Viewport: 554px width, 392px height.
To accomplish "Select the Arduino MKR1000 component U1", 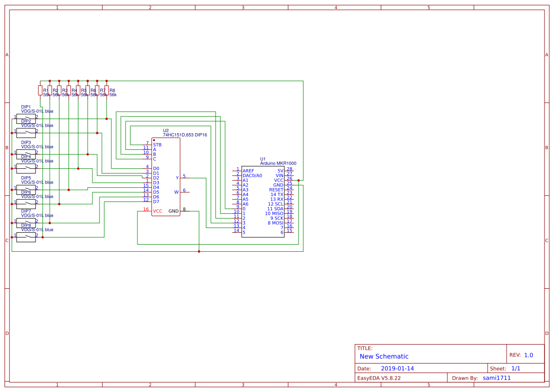I will 263,201.
